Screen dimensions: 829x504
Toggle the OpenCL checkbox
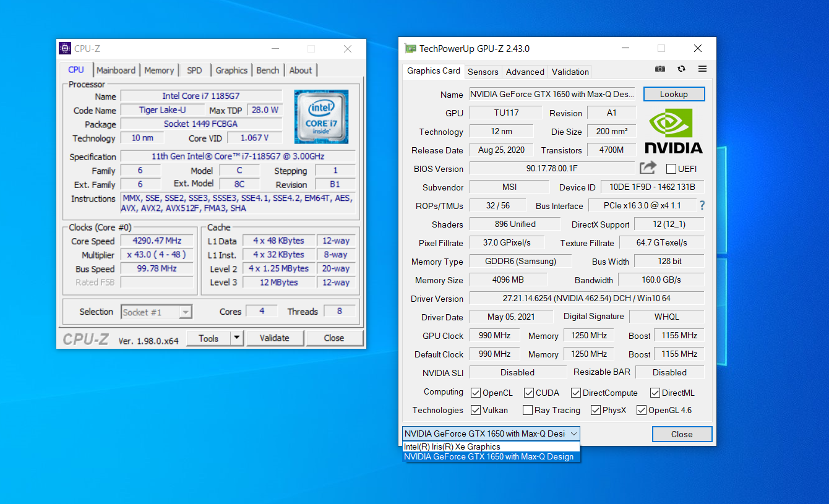coord(476,393)
